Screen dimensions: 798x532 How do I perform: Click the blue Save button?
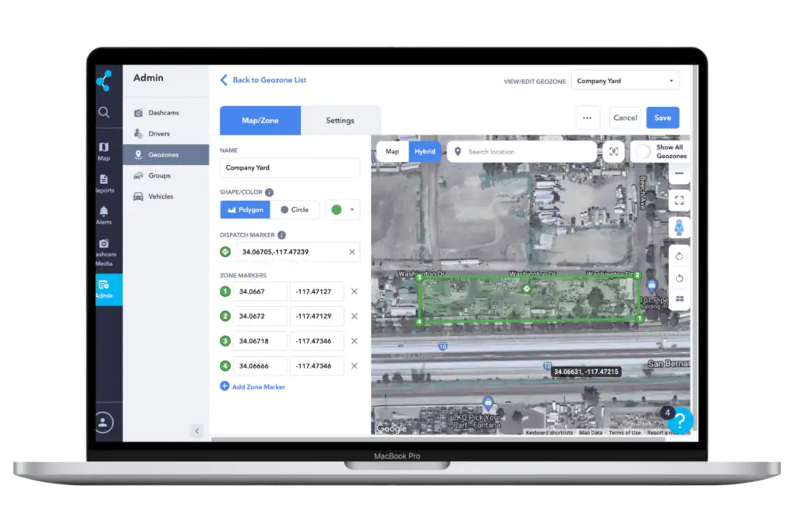coord(662,118)
